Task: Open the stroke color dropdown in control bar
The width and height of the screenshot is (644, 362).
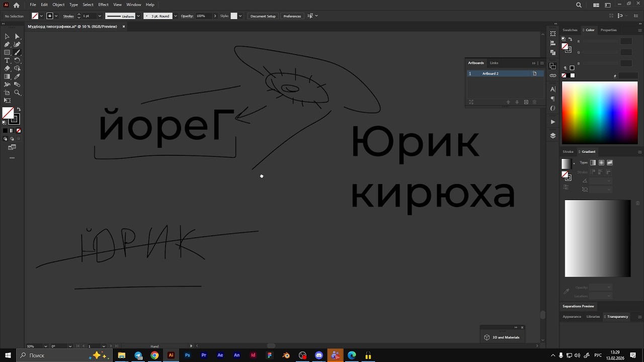Action: (56, 16)
